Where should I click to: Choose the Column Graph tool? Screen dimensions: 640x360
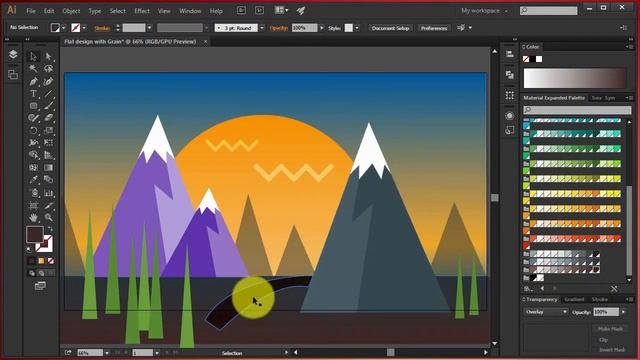[49, 193]
